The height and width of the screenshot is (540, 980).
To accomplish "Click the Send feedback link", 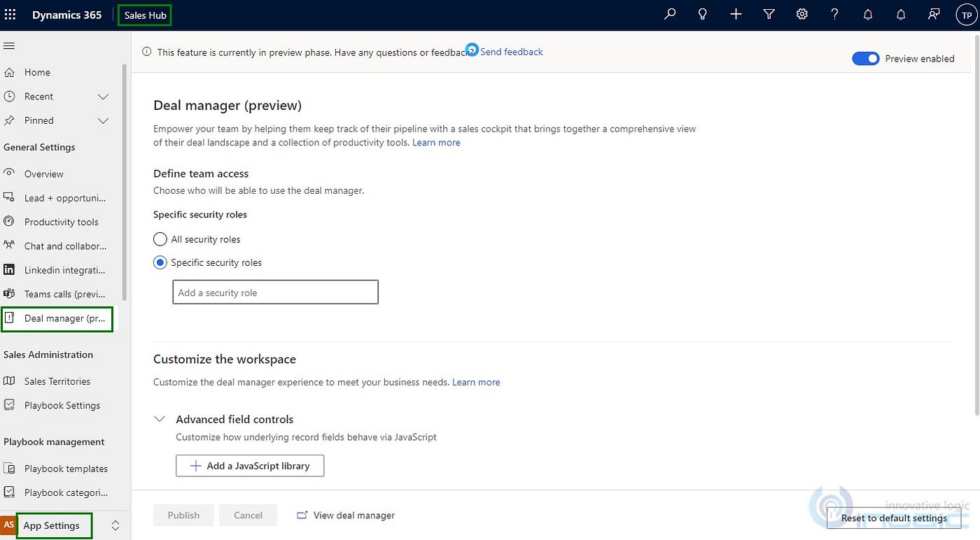I will point(512,52).
